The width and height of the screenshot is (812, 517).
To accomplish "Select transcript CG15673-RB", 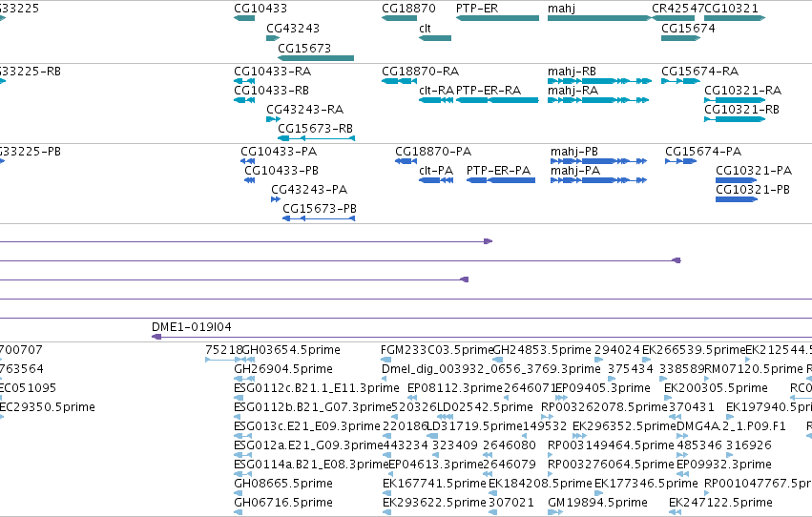I will click(x=317, y=138).
